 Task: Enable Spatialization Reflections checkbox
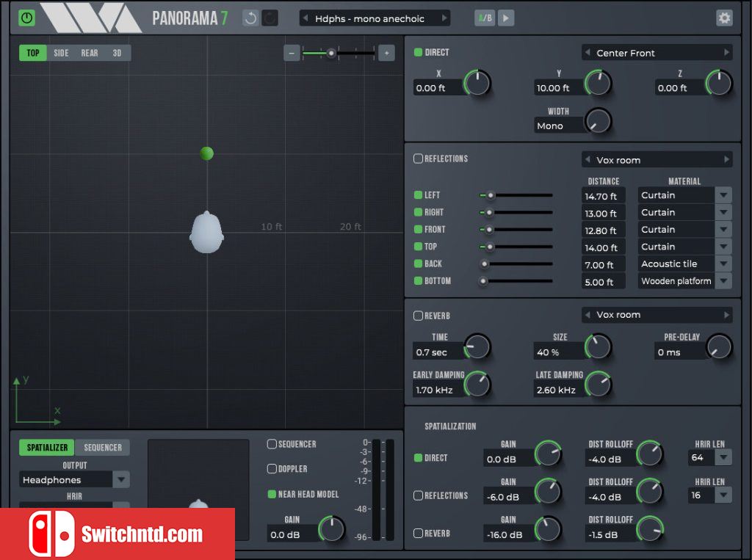tap(418, 495)
